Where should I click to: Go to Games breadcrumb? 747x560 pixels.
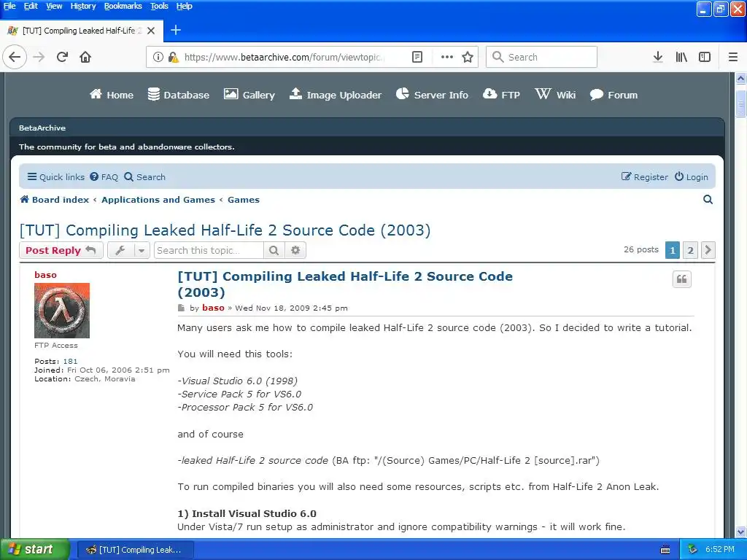(244, 200)
